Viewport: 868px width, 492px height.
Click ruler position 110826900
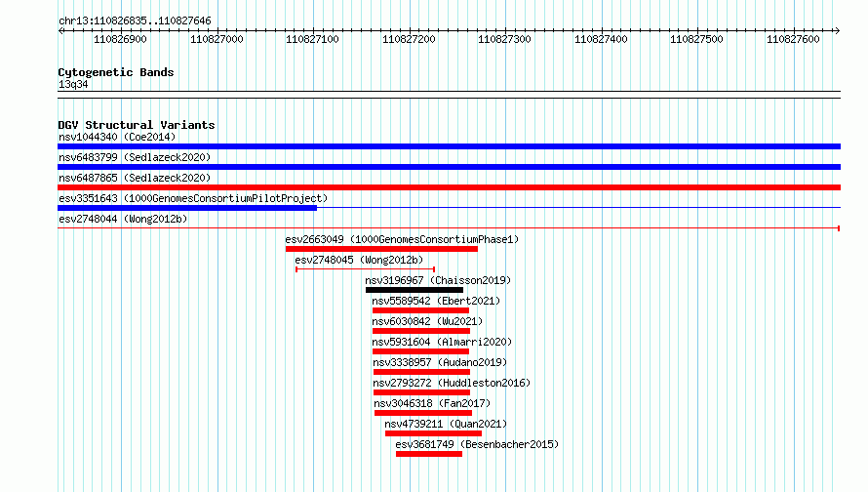[x=120, y=39]
